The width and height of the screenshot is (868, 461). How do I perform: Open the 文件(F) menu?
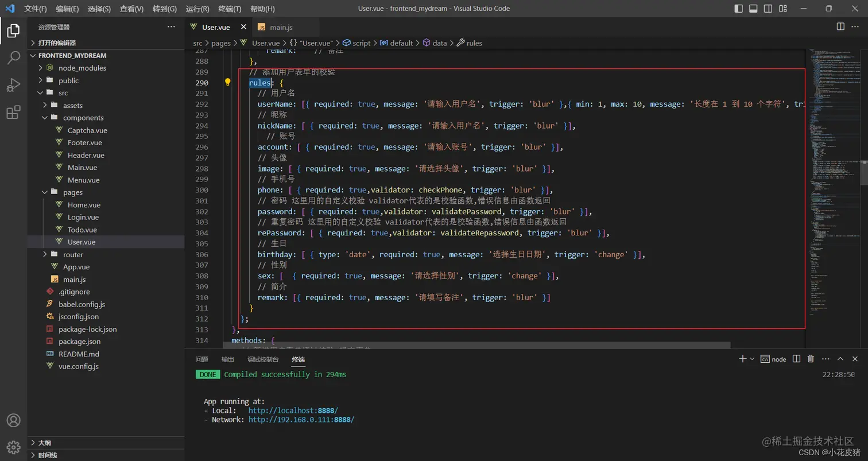point(36,9)
